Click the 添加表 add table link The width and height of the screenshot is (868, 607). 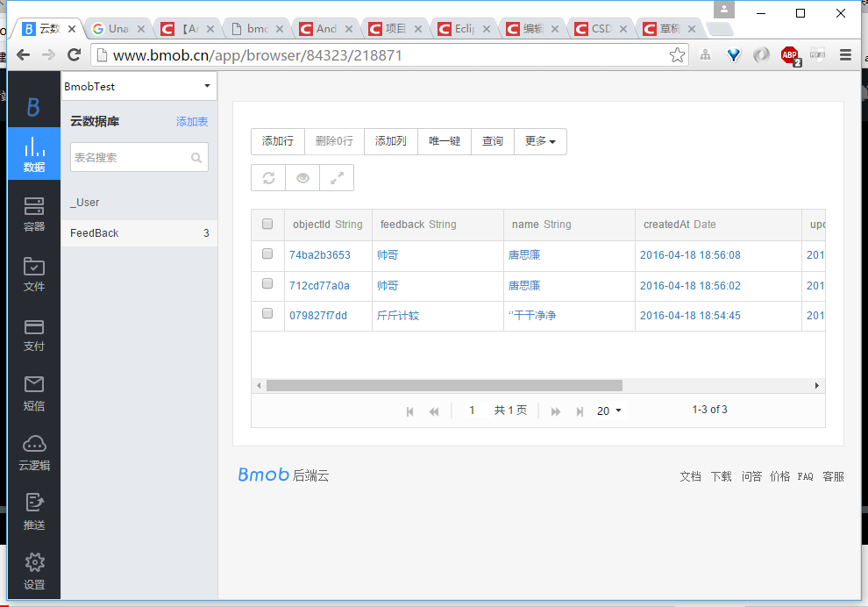click(x=192, y=121)
